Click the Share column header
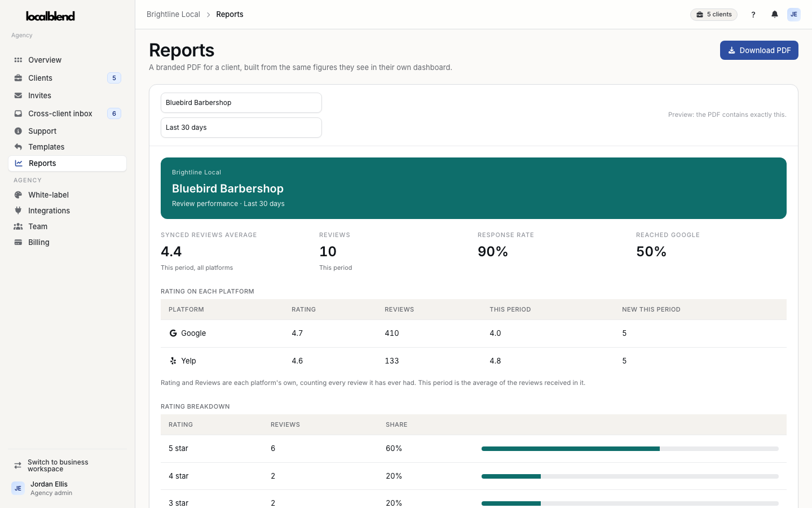Screen dimensions: 812x508 click(396, 424)
